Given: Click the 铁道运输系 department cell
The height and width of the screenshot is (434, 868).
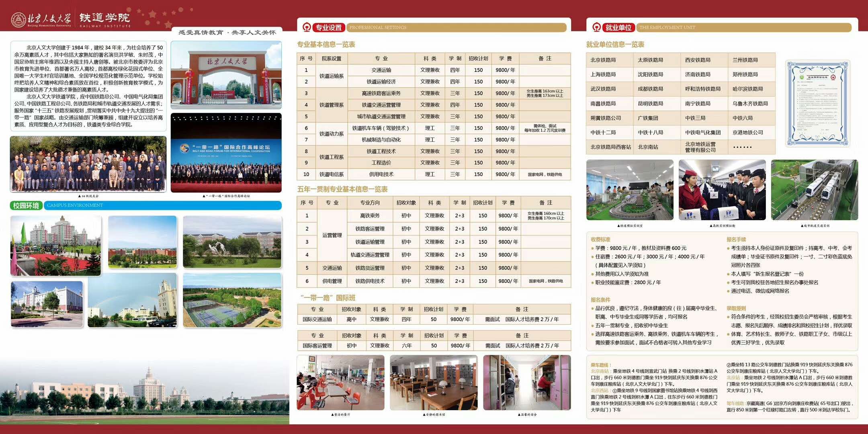Looking at the screenshot, I should pos(332,76).
